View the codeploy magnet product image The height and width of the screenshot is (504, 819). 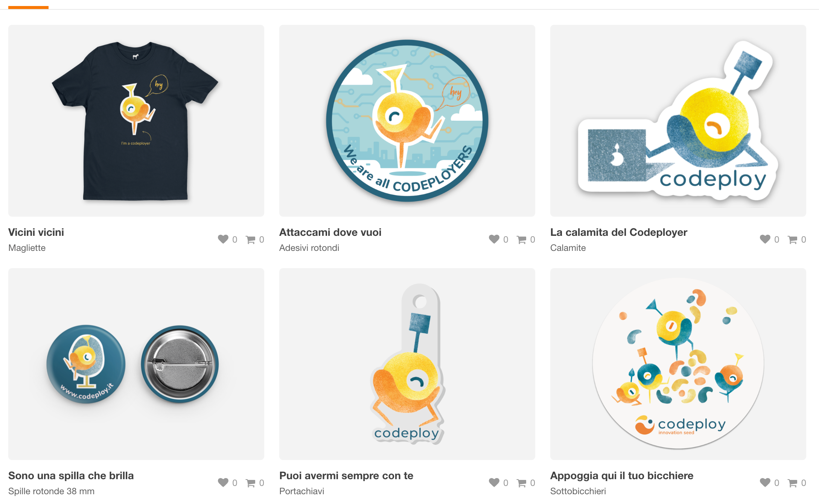click(x=678, y=121)
